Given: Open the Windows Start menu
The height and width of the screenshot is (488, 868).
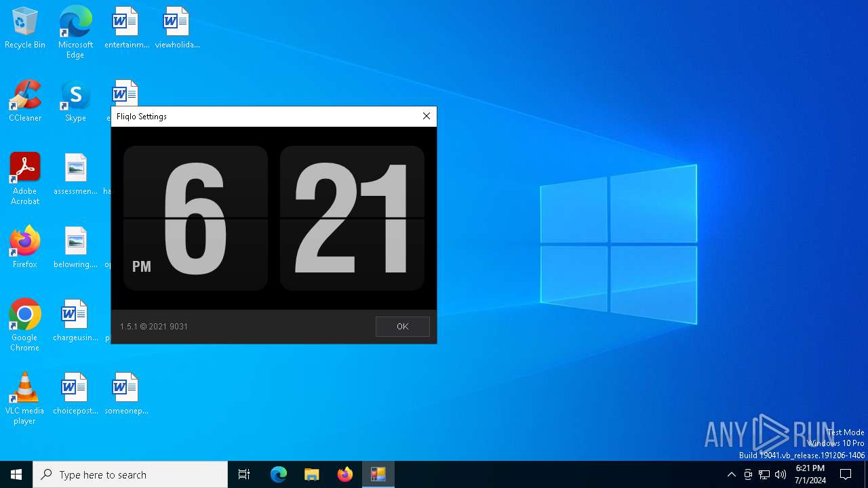Looking at the screenshot, I should pyautogui.click(x=16, y=474).
